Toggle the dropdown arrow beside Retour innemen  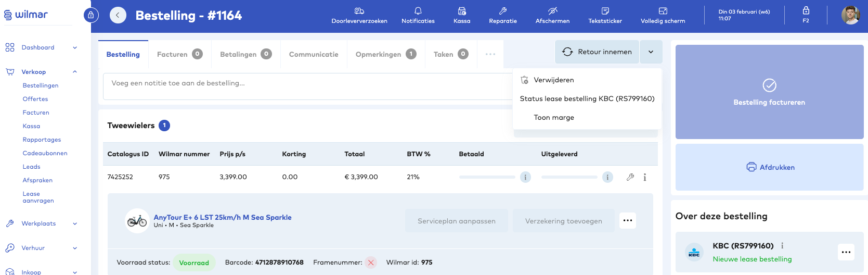[651, 52]
